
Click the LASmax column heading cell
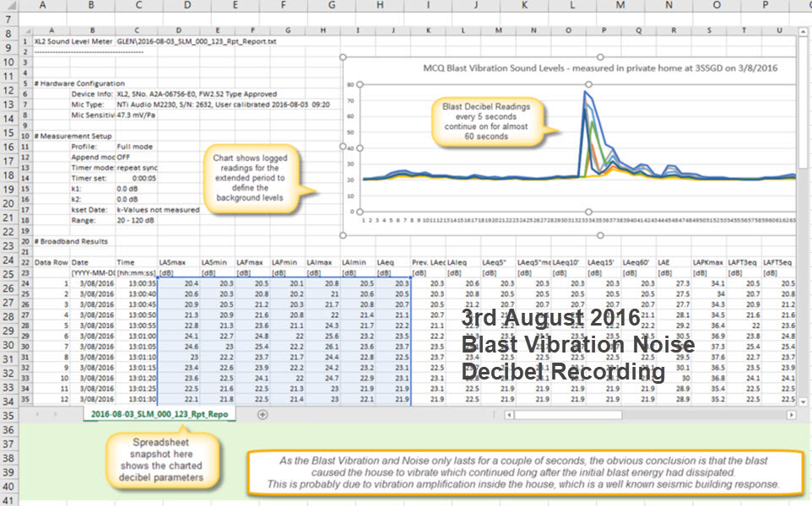click(178, 262)
